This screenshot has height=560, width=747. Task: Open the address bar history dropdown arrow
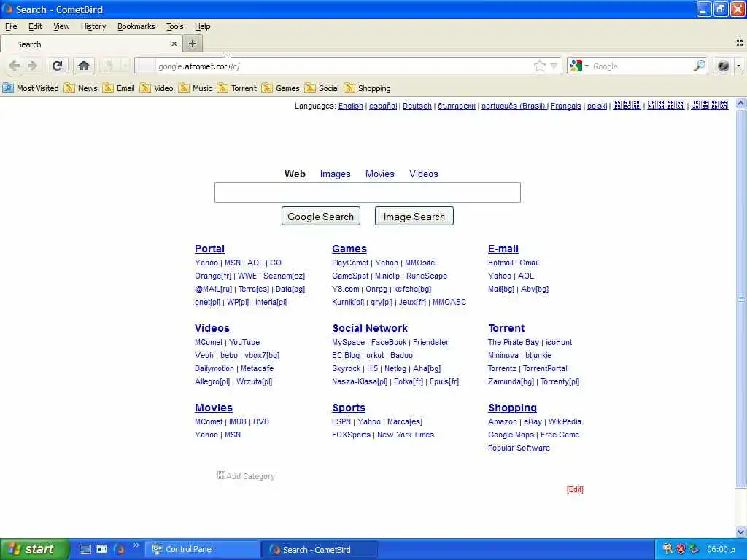point(554,66)
